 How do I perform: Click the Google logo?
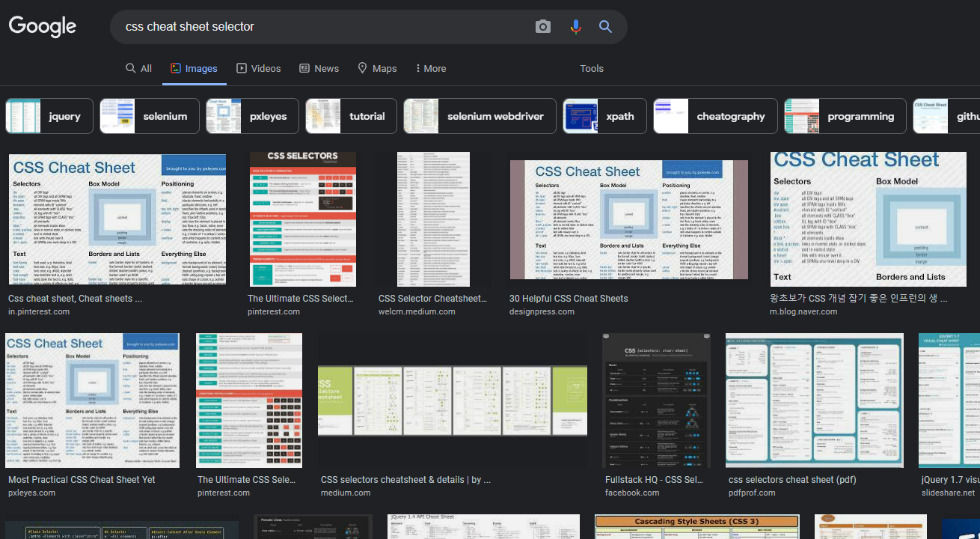(x=43, y=26)
